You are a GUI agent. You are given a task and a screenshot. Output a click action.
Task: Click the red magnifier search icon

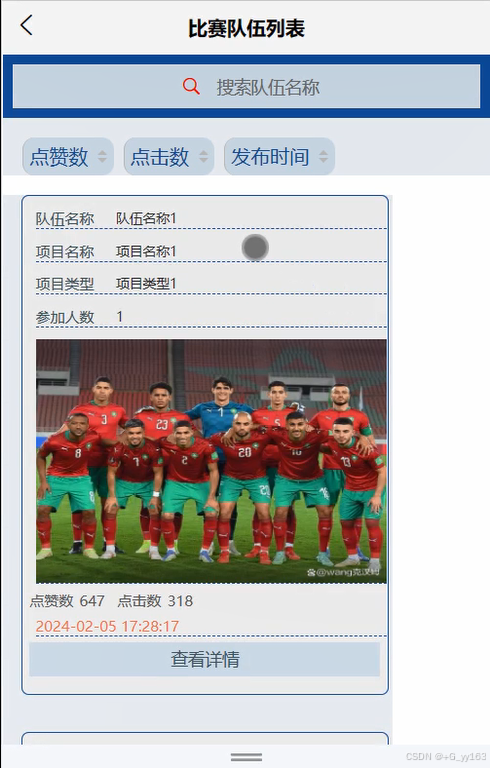point(191,87)
